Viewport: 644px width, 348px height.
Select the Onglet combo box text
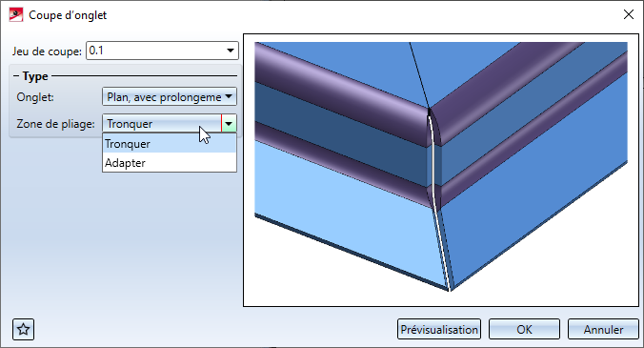(164, 97)
